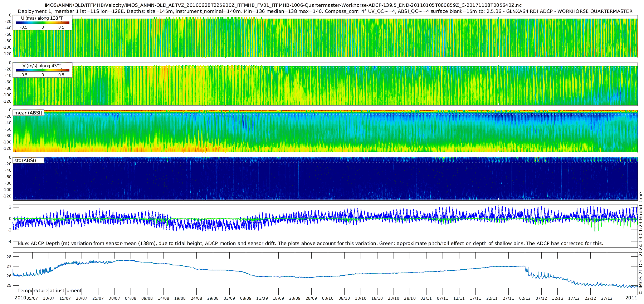Click the Deployment 1 metadata subtitle line
Screen dimensions: 644x304
point(325,11)
